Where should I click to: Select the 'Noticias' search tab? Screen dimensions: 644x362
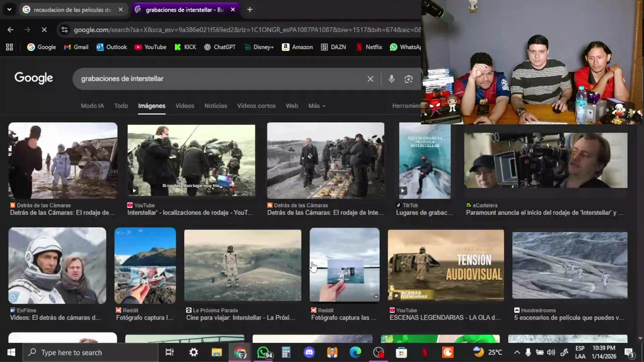tap(215, 106)
